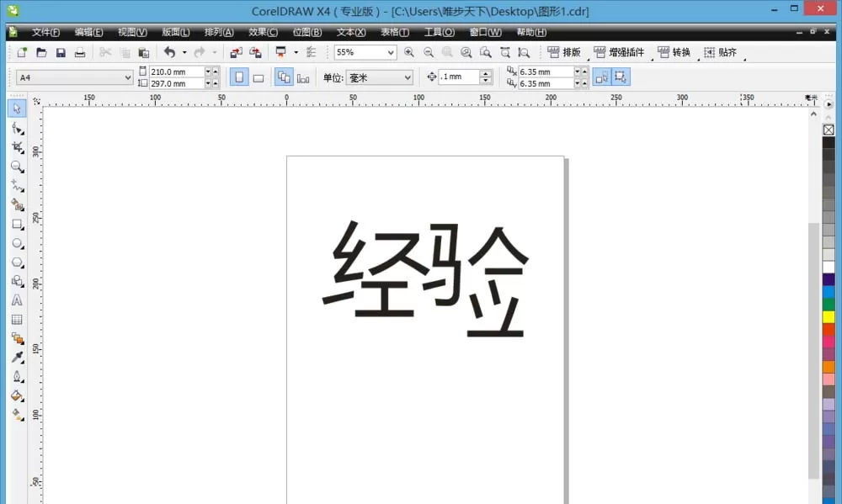Select the Crop tool
The width and height of the screenshot is (842, 504).
(17, 147)
